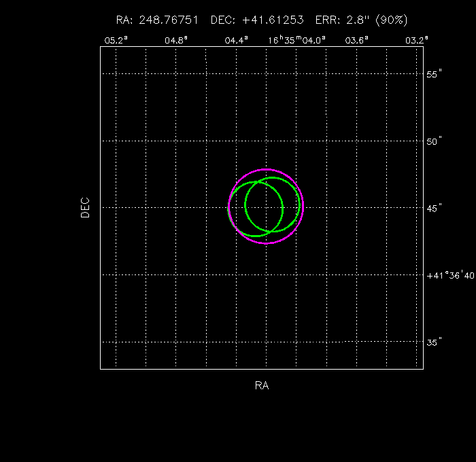Click the vertical DEC axis label

tap(85, 208)
